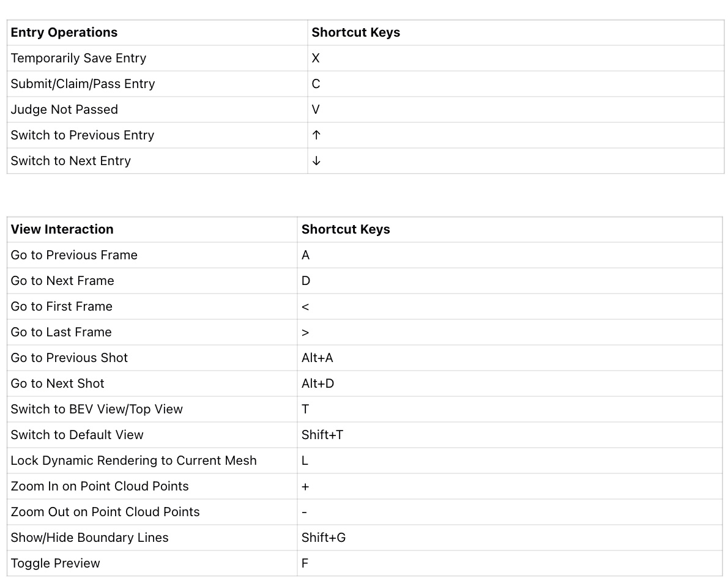728x581 pixels.
Task: Click the down arrow shortcut key cell
Action: click(316, 161)
